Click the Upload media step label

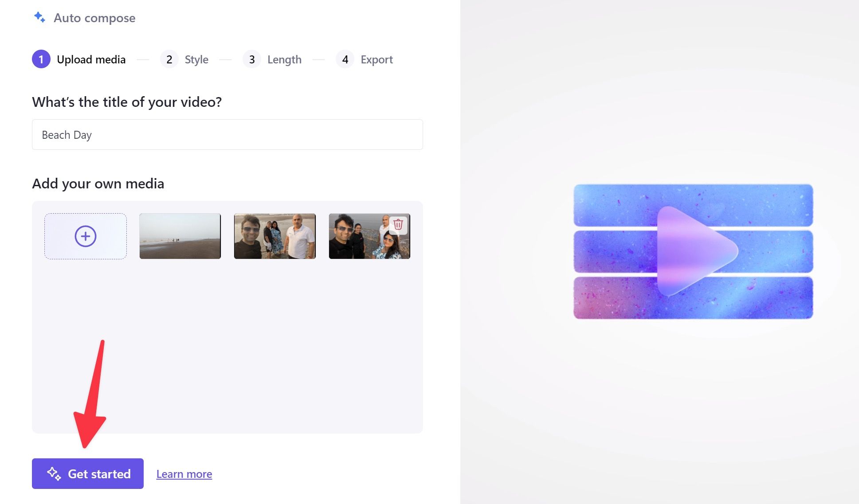(x=91, y=59)
